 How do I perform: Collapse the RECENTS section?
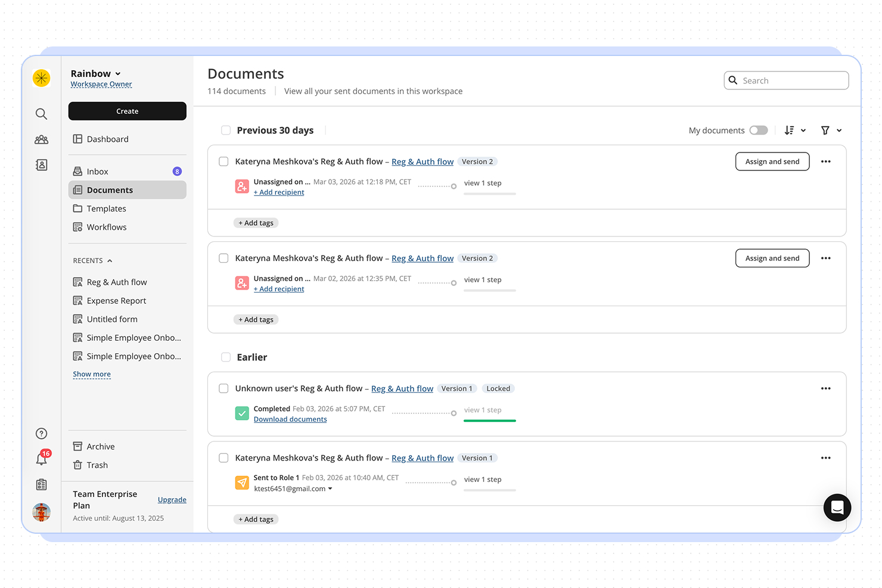[x=110, y=260]
